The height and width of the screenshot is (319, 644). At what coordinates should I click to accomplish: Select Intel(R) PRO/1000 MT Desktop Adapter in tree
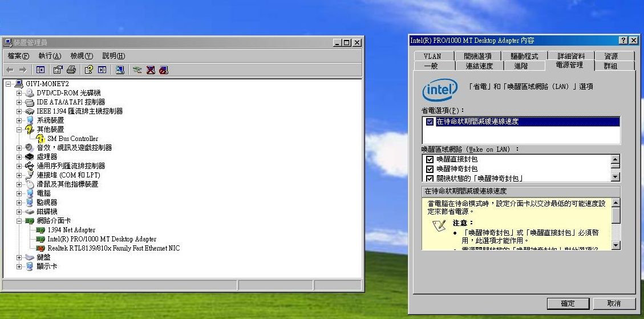pos(102,239)
